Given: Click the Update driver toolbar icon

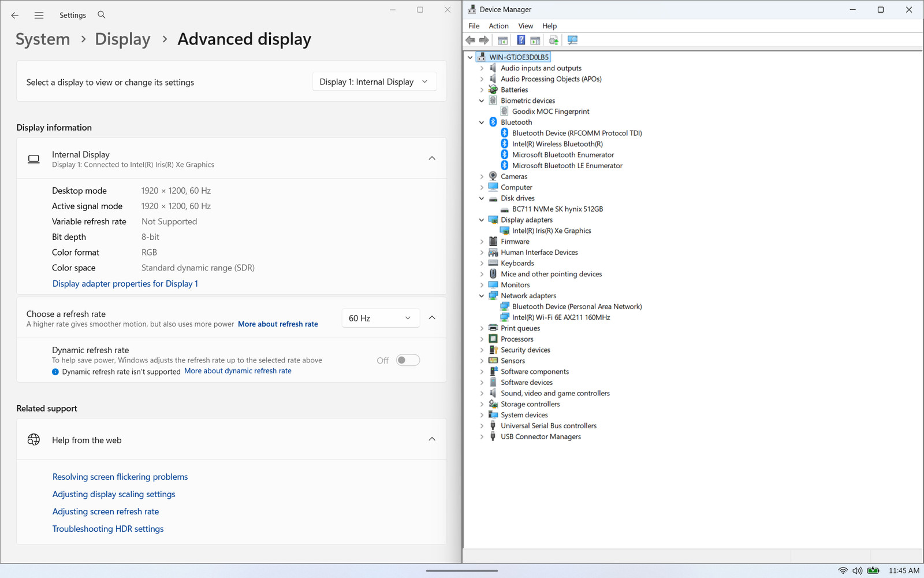Looking at the screenshot, I should (x=553, y=40).
